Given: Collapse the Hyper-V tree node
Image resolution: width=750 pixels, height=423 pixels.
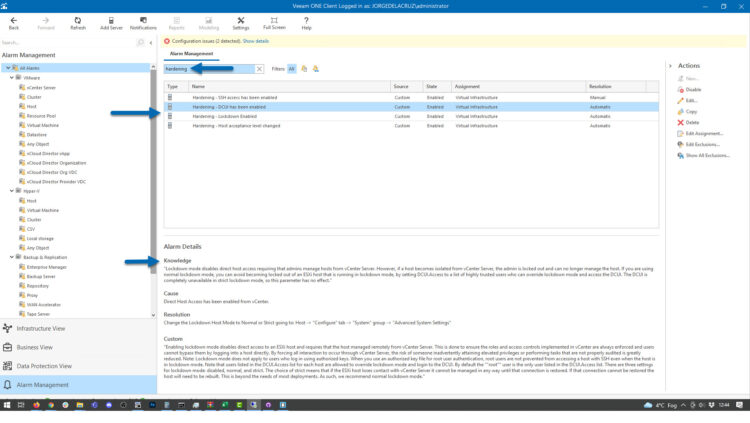Looking at the screenshot, I should (12, 191).
